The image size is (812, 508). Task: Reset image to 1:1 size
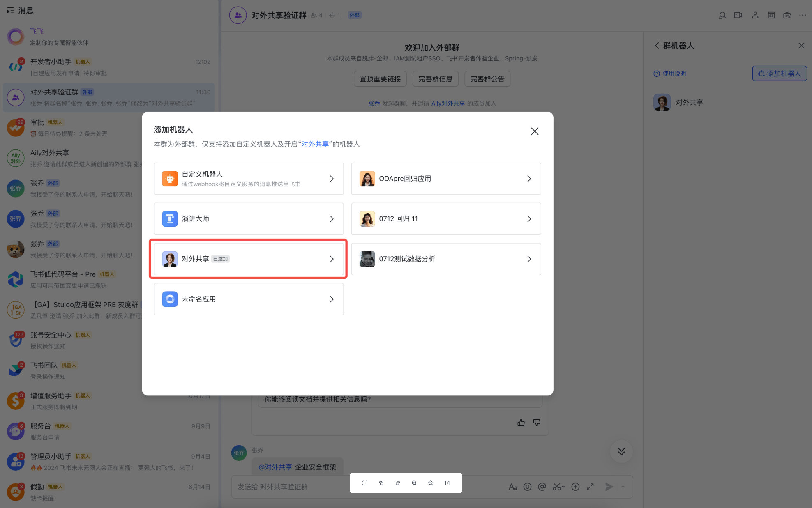tap(447, 483)
